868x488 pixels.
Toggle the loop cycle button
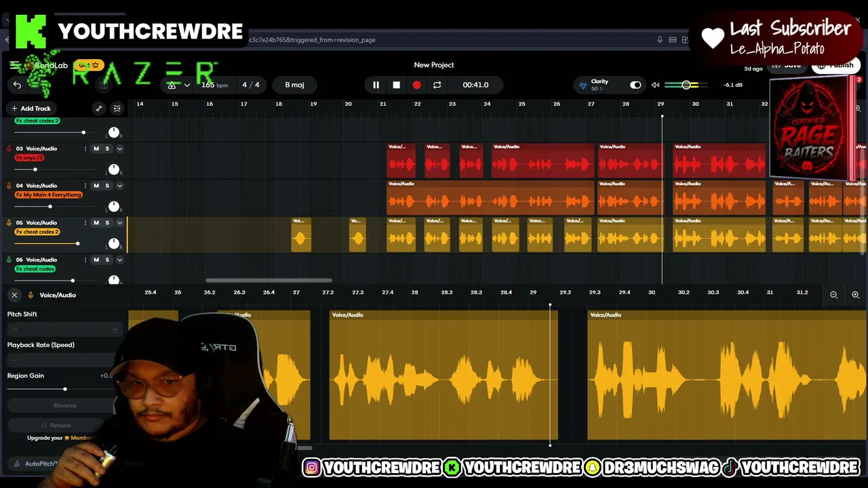coord(437,85)
